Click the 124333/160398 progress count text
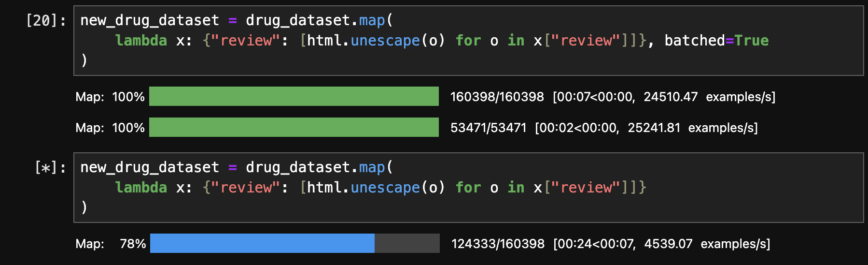The image size is (868, 265). point(498,244)
